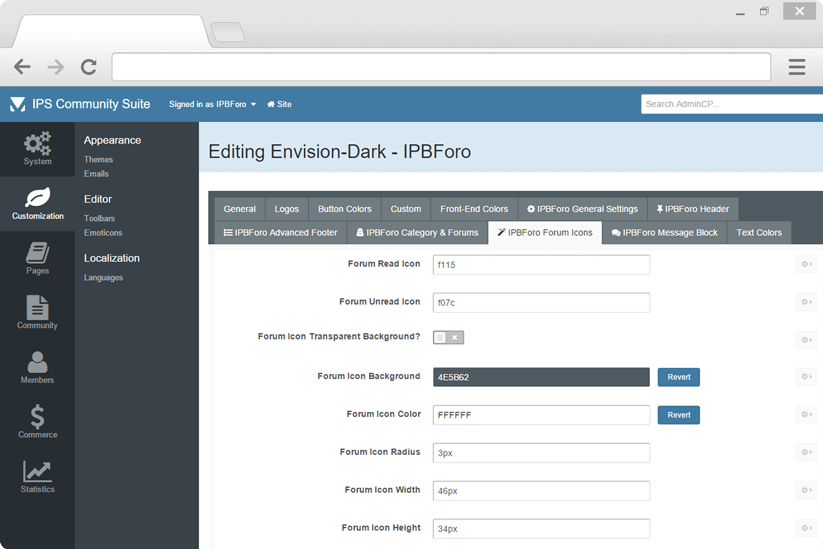Image resolution: width=823 pixels, height=549 pixels.
Task: Switch to the Text Colors tab
Action: (x=759, y=233)
